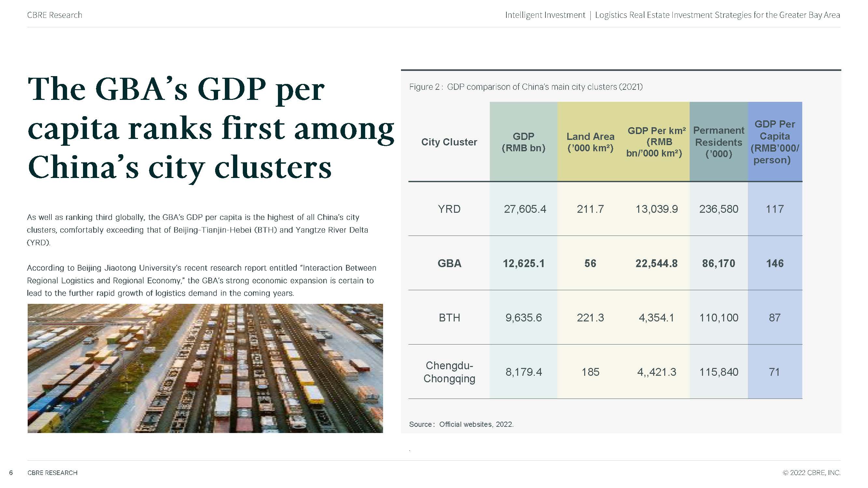Click the City Cluster header cell
Viewport: 868px width, 488px height.
[x=449, y=142]
